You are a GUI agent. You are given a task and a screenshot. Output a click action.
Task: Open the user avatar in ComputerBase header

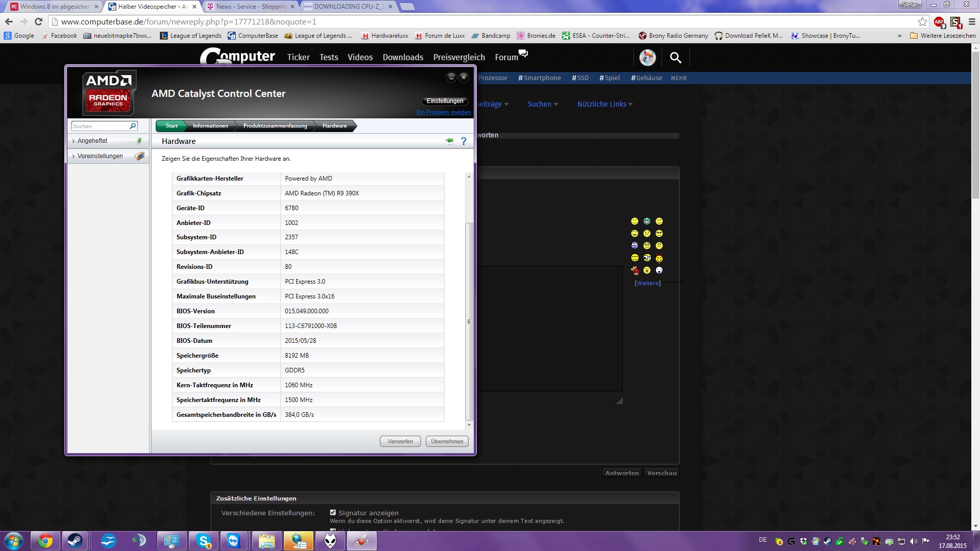[647, 58]
